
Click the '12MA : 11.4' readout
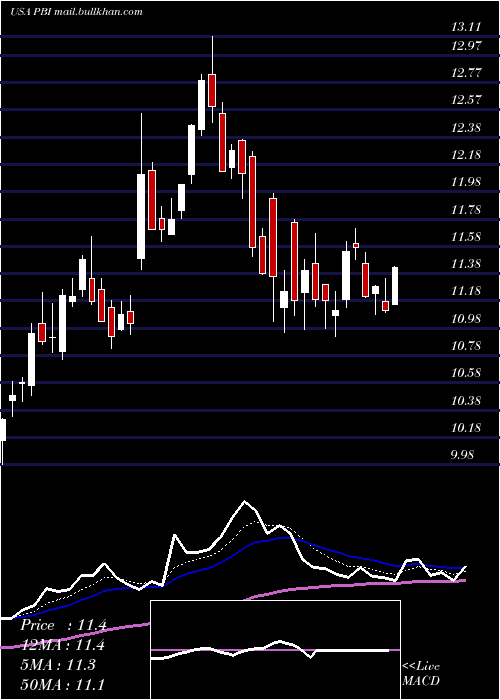(x=62, y=645)
